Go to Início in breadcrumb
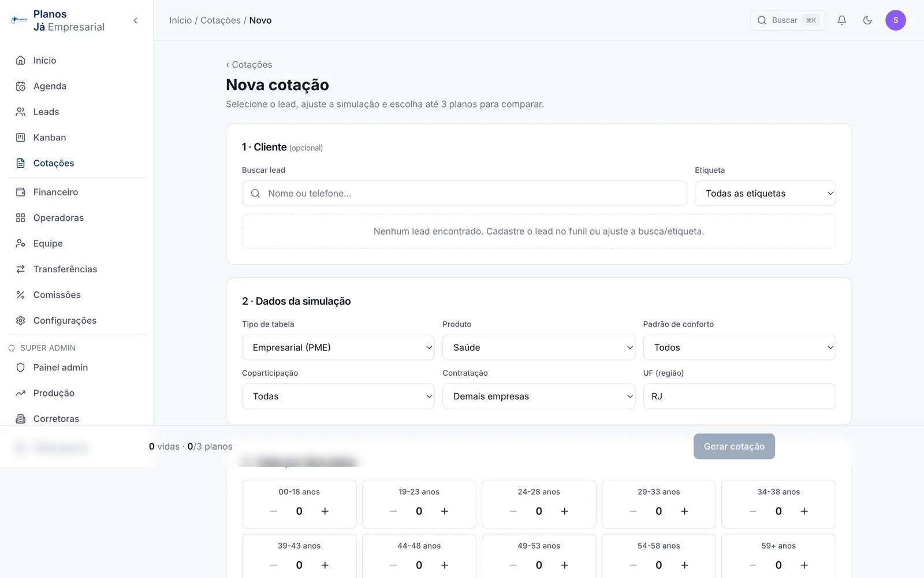The width and height of the screenshot is (924, 578). [180, 20]
